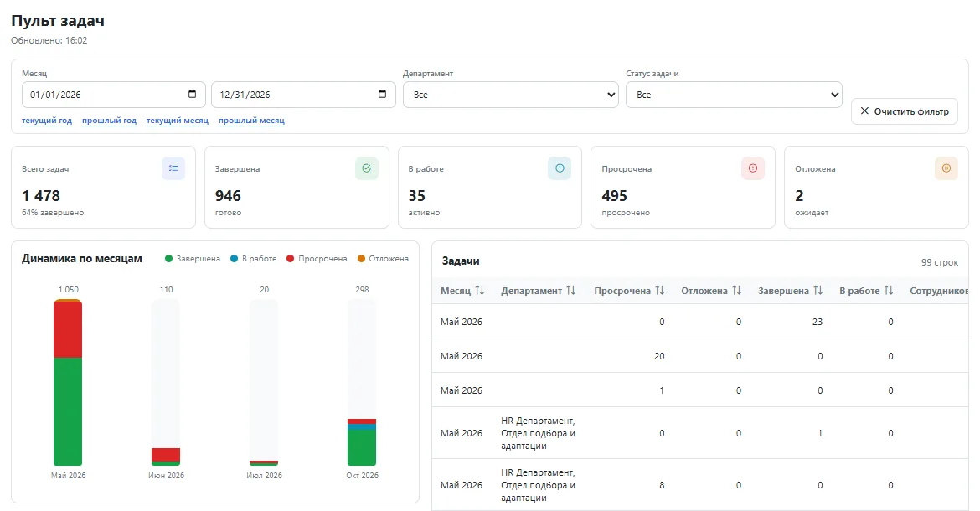The height and width of the screenshot is (511, 980).
Task: Open the Статус задачи dropdown
Action: (x=734, y=95)
